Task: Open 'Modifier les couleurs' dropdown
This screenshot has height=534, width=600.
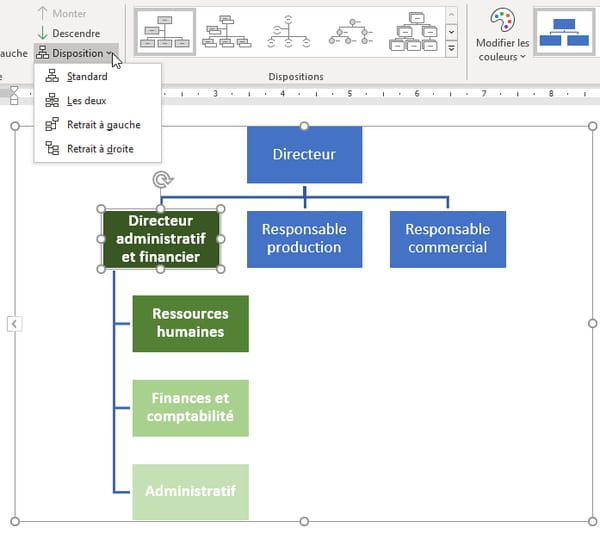Action: (502, 35)
